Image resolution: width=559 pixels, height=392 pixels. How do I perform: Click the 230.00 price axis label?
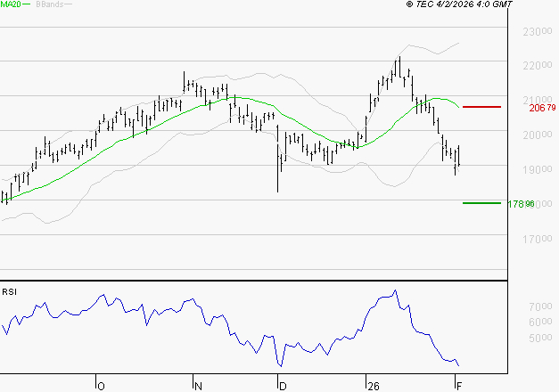pyautogui.click(x=538, y=32)
